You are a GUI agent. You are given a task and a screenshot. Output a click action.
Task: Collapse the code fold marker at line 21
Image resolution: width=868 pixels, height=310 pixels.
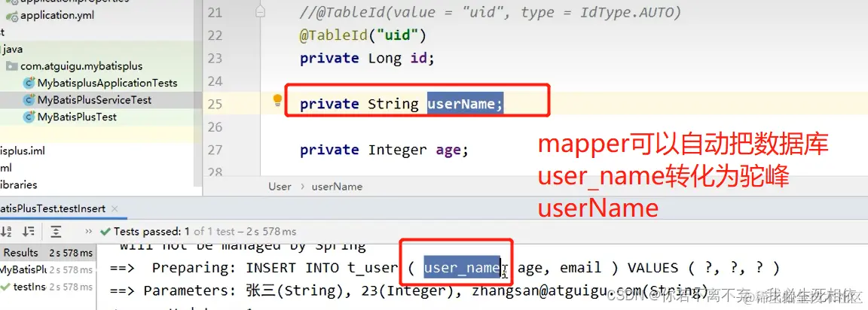(x=261, y=12)
